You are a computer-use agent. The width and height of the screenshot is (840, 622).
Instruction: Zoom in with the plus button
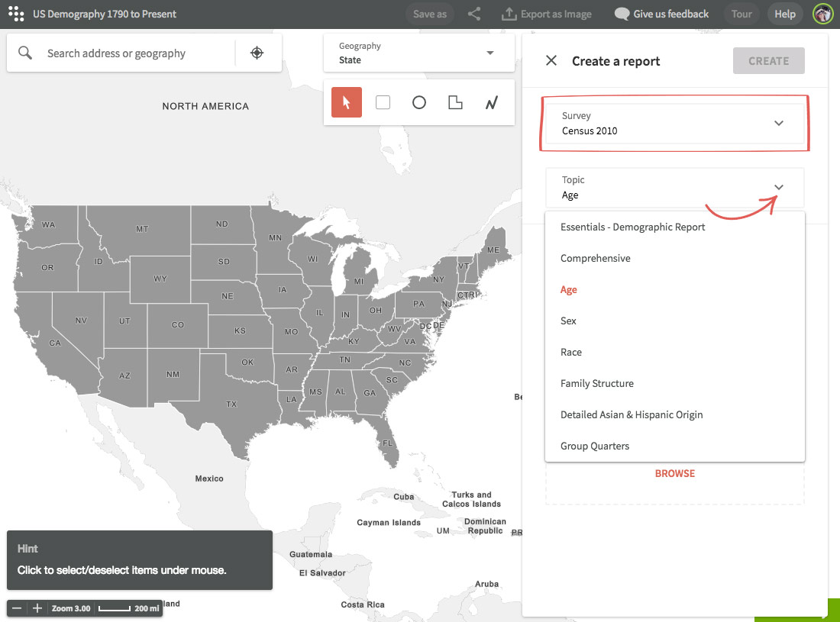click(x=37, y=608)
